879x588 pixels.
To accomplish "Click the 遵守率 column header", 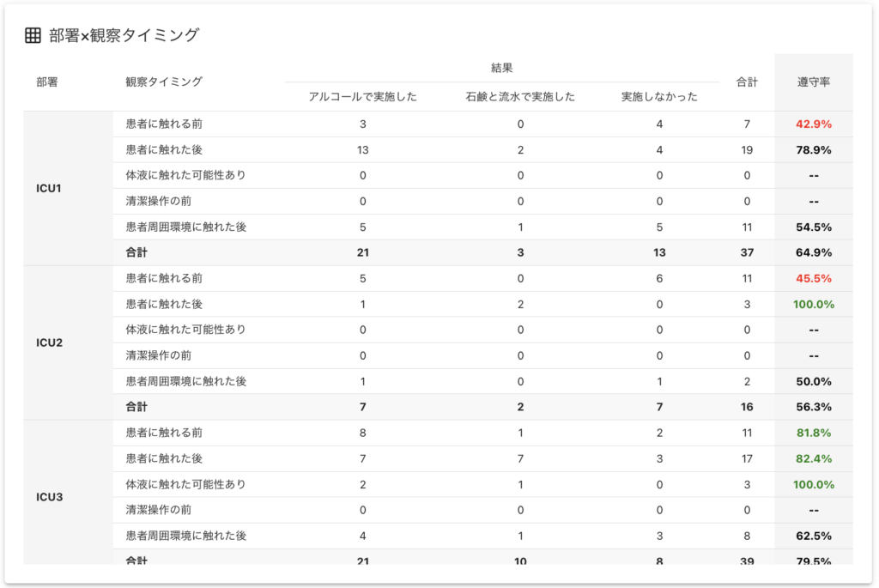I will pos(813,82).
